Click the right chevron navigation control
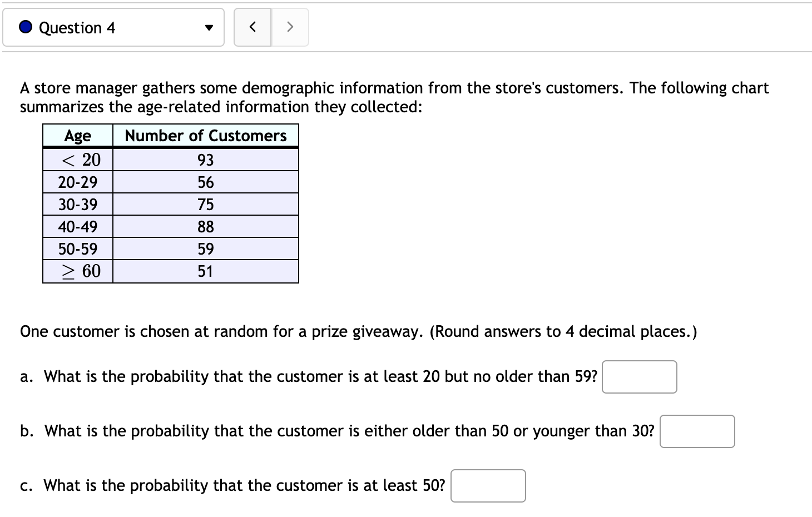 click(290, 27)
